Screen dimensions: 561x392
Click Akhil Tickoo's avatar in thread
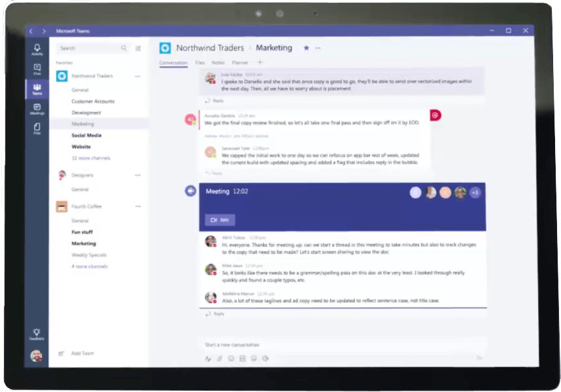click(211, 241)
